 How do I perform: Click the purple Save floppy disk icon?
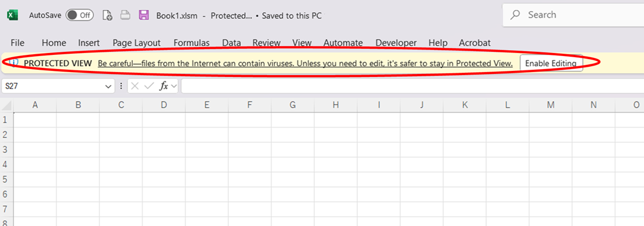pyautogui.click(x=144, y=16)
